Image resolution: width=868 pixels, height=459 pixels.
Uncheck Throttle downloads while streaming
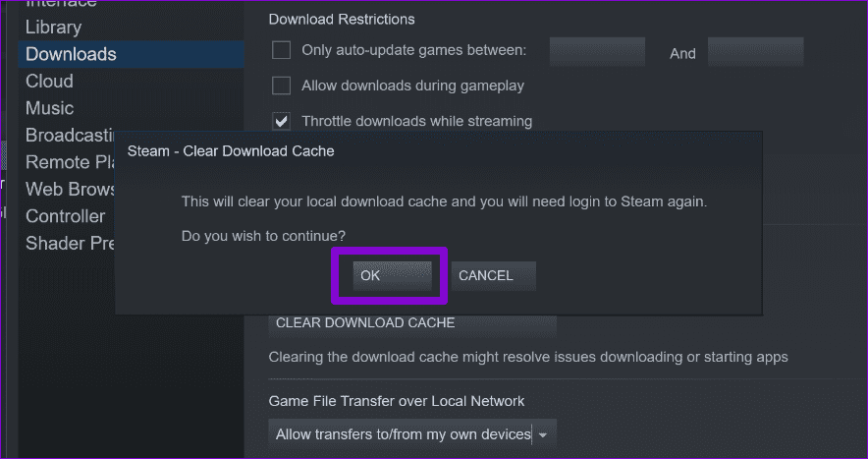pos(282,122)
